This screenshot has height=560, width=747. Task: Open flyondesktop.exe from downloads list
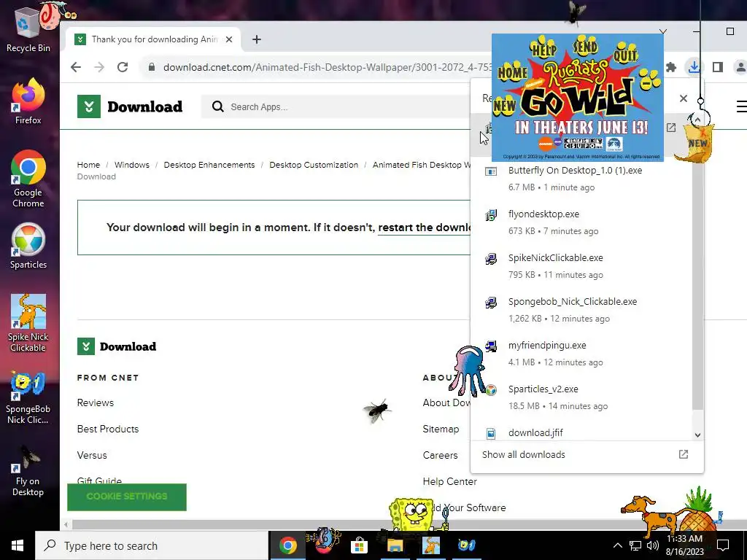point(581,222)
